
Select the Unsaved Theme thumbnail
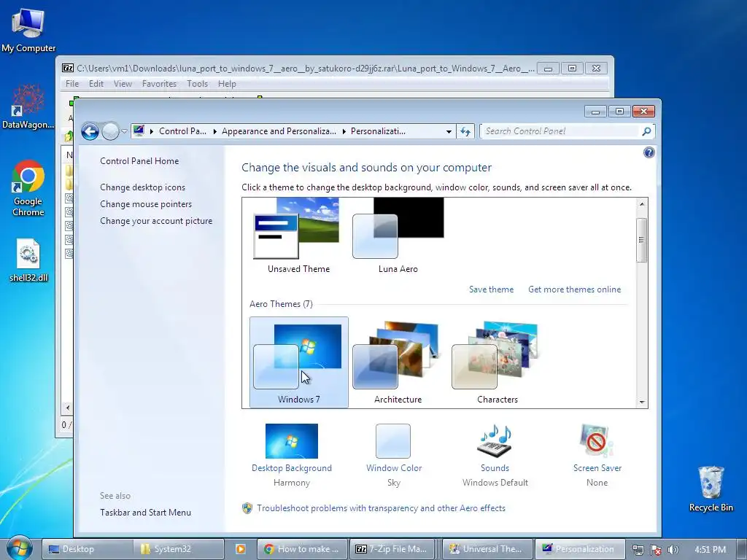[298, 236]
